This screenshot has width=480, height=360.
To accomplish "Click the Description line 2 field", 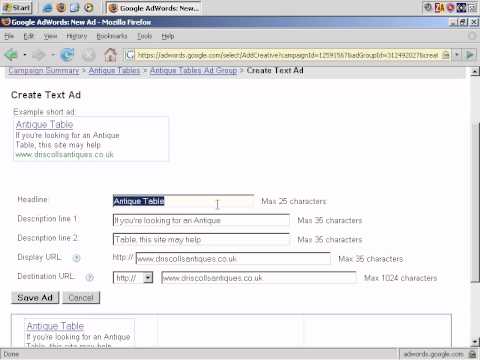I will (x=201, y=239).
